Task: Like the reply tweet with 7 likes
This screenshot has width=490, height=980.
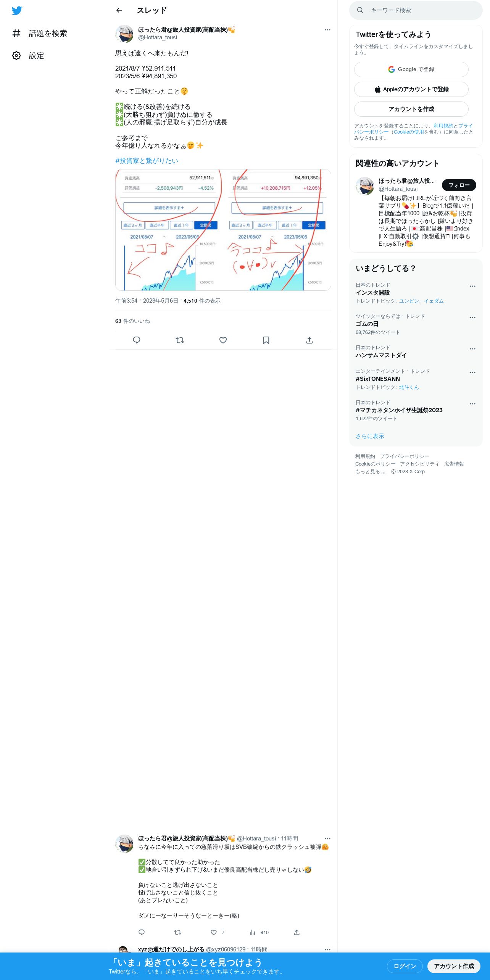Action: (218, 932)
